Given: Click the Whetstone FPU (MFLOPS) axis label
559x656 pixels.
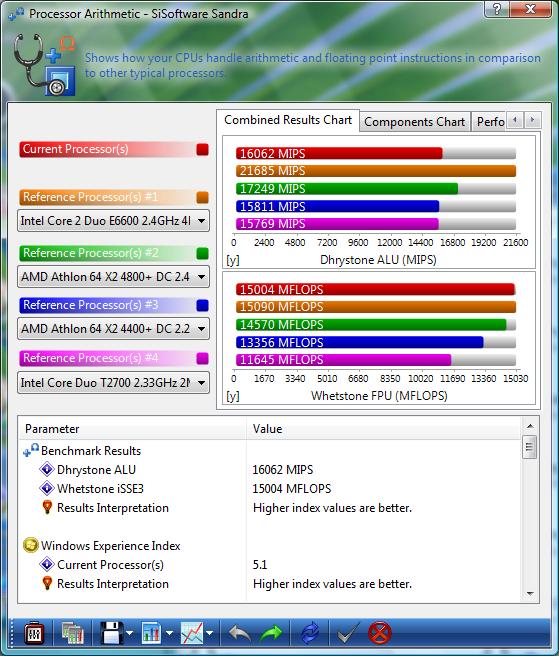Looking at the screenshot, I should pos(379,396).
